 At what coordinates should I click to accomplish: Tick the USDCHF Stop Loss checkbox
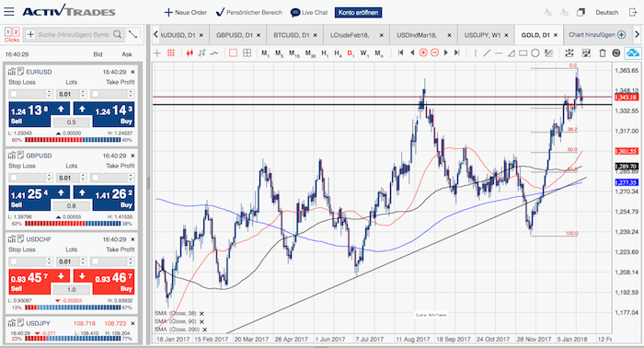14,261
